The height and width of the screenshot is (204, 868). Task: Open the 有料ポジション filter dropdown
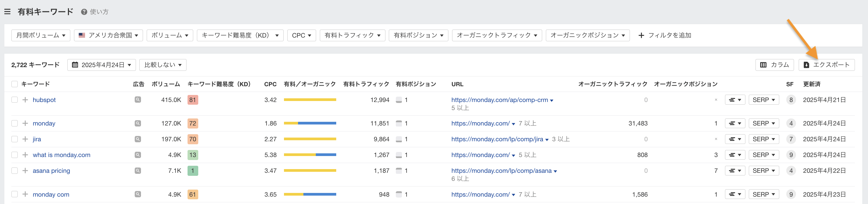coord(419,36)
